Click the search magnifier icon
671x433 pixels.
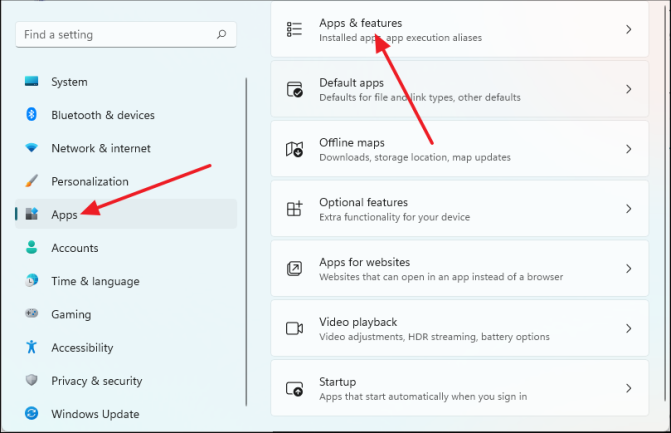click(221, 34)
